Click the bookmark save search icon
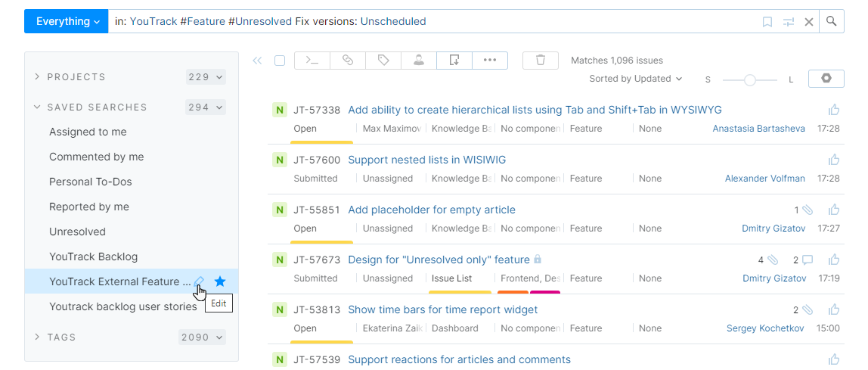This screenshot has width=868, height=370. tap(767, 22)
